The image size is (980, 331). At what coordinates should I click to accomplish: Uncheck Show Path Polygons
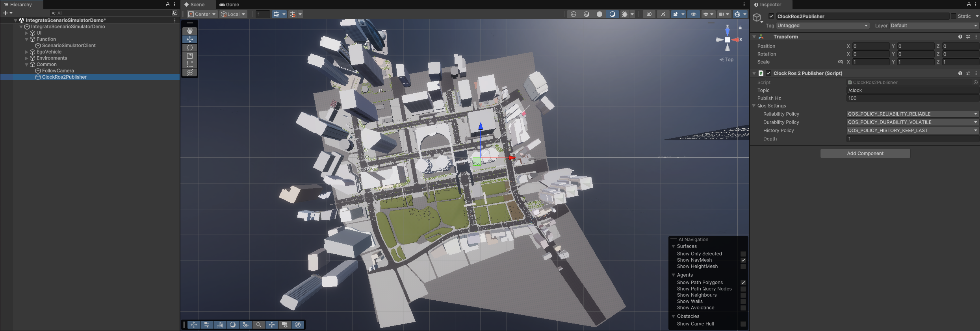pyautogui.click(x=743, y=283)
